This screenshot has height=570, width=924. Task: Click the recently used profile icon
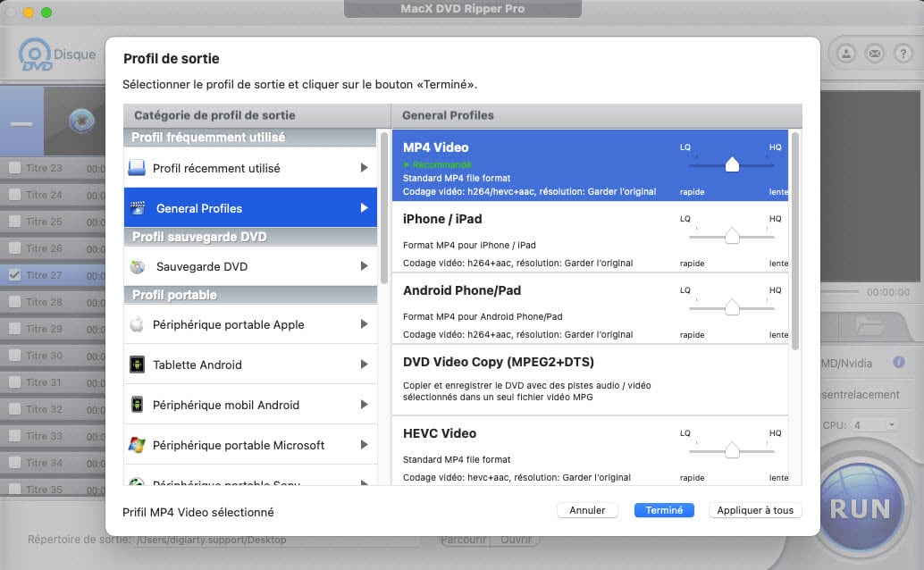tap(137, 168)
